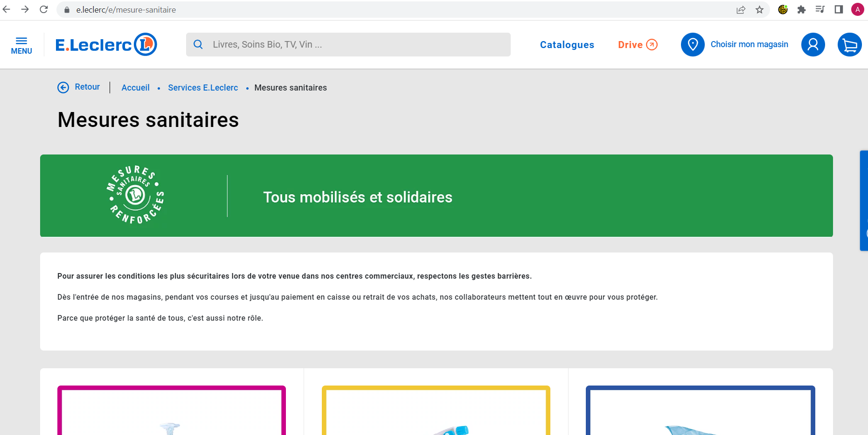Image resolution: width=868 pixels, height=435 pixels.
Task: Reload the page with the refresh icon
Action: tap(43, 9)
